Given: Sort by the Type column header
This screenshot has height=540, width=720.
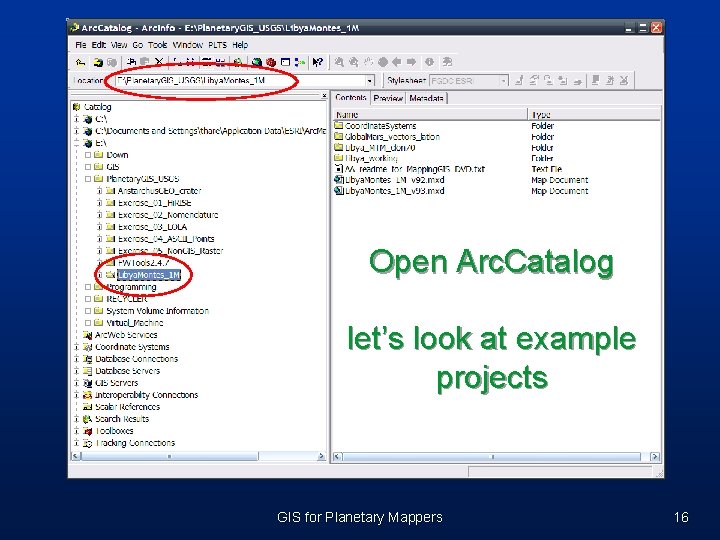Looking at the screenshot, I should pos(594,114).
